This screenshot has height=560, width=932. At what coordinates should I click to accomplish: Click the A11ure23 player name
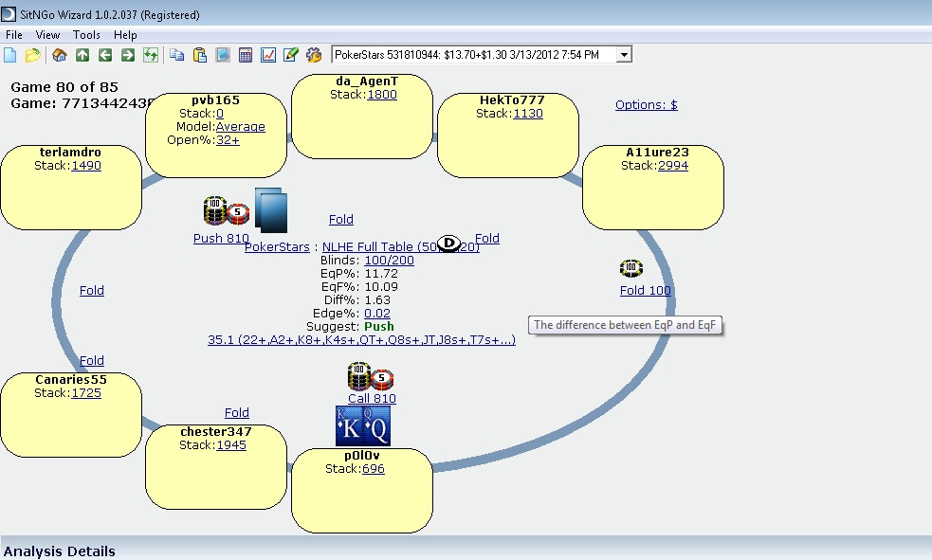click(657, 152)
